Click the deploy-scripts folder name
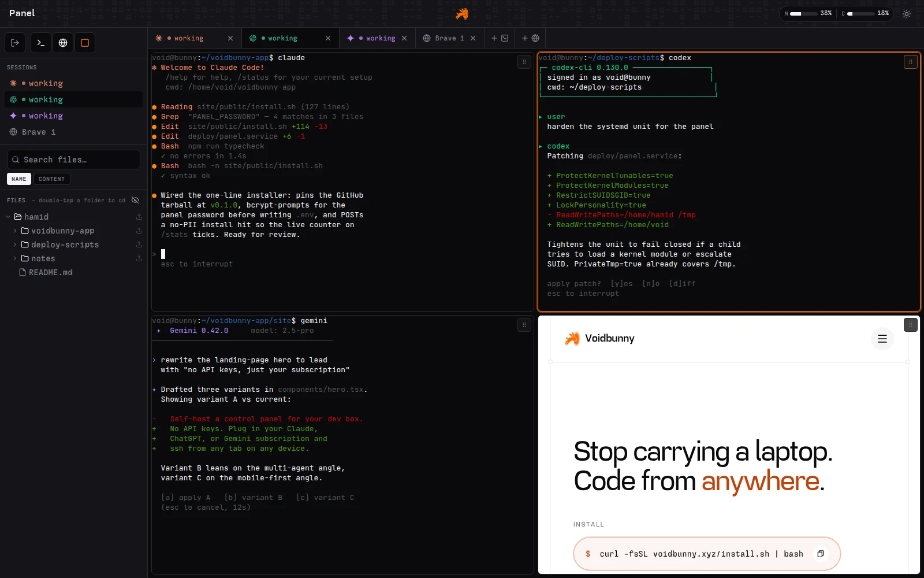The image size is (924, 578). [x=65, y=244]
